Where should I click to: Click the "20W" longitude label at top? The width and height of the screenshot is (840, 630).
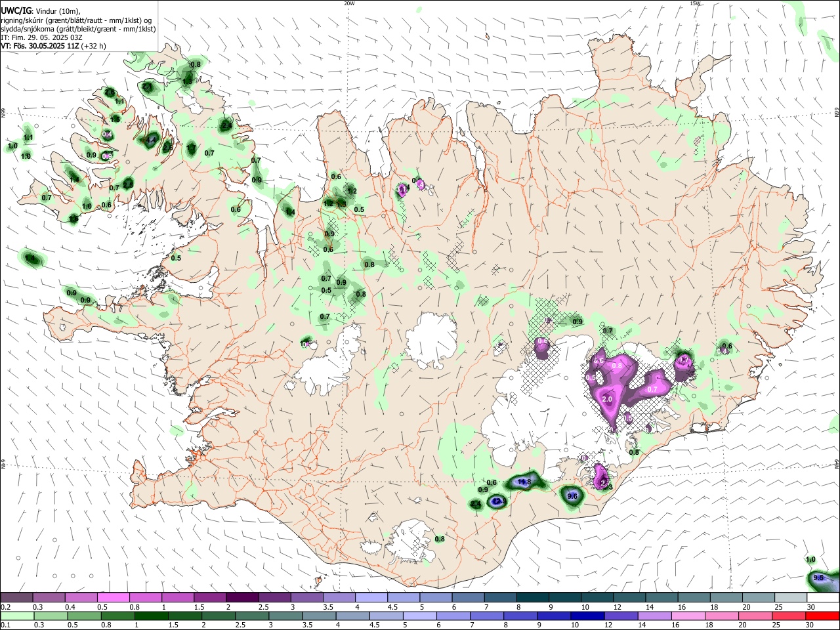[348, 3]
